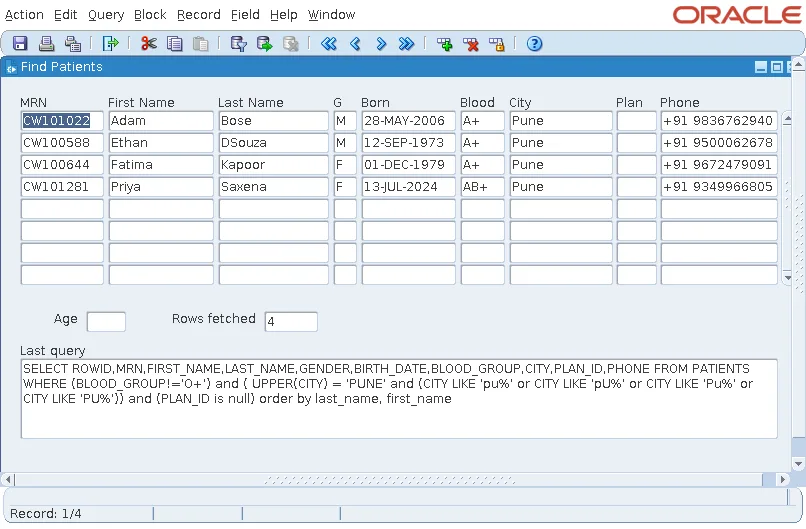806x529 pixels.
Task: Click Born field 13-JUL-2024
Action: pyautogui.click(x=409, y=187)
